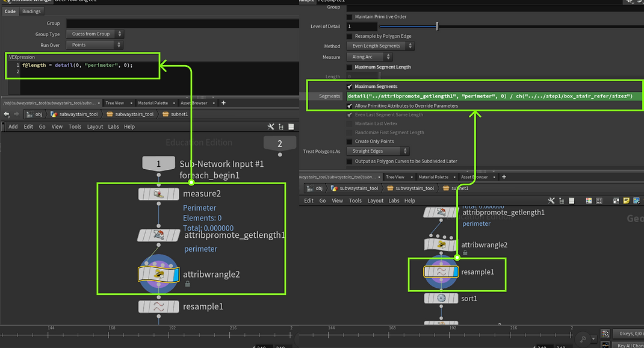This screenshot has height=348, width=644.
Task: Click resample1 node in left network
Action: coord(158,306)
